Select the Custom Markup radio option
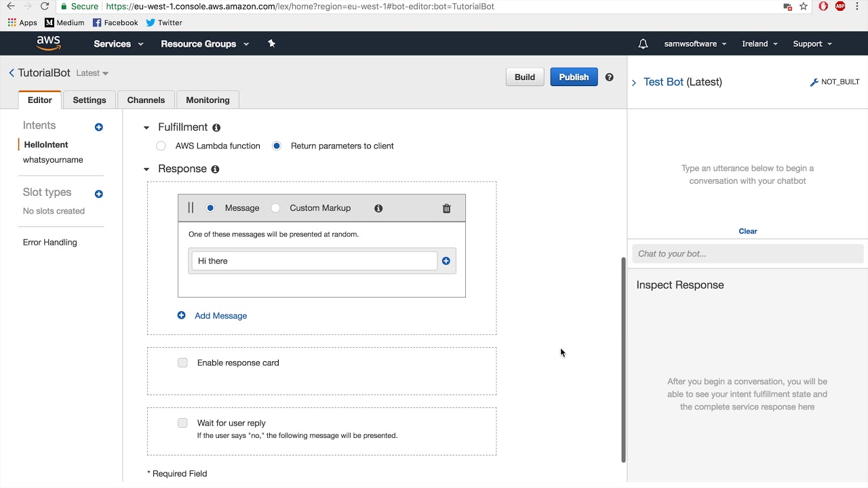Viewport: 868px width, 488px height. 275,208
